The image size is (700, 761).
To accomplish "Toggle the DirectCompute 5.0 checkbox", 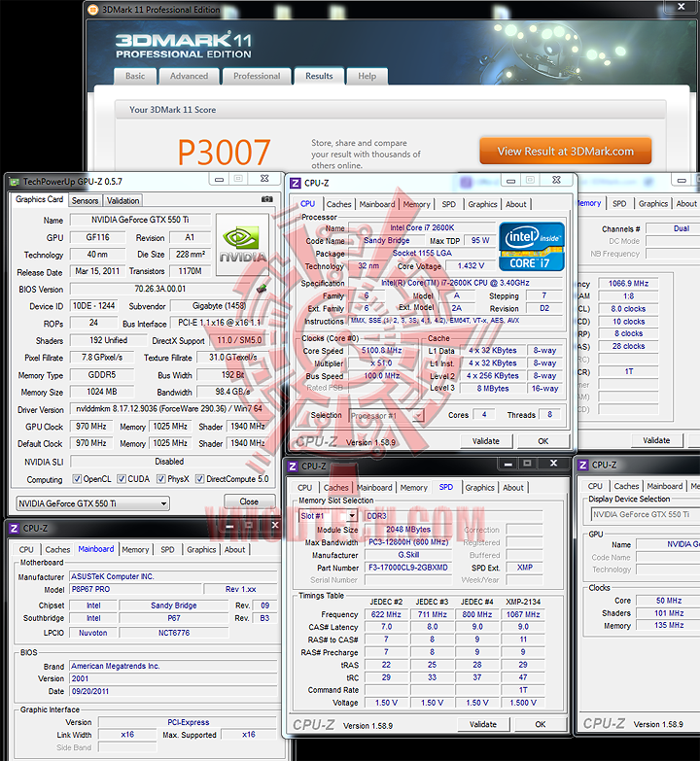I will [x=199, y=479].
